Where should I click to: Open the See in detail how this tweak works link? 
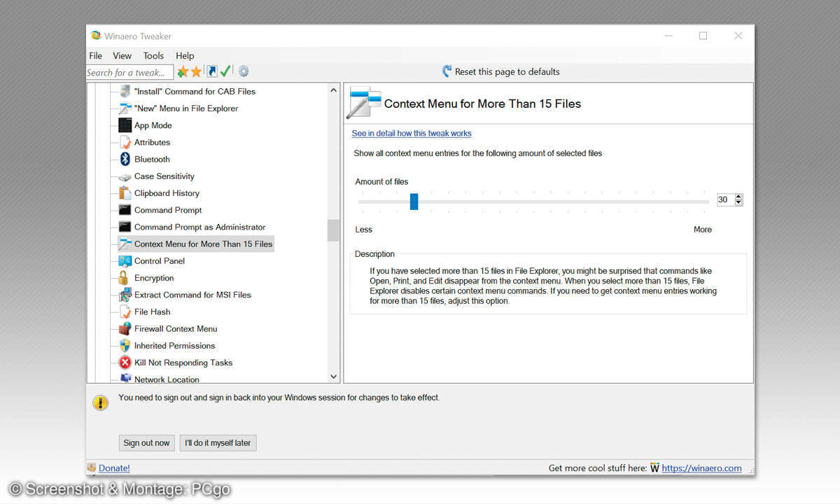point(412,134)
